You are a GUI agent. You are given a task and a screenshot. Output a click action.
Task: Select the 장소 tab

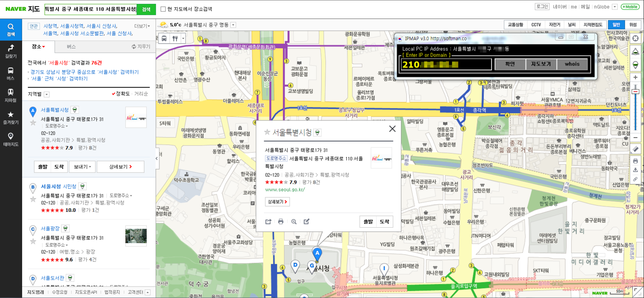[38, 47]
